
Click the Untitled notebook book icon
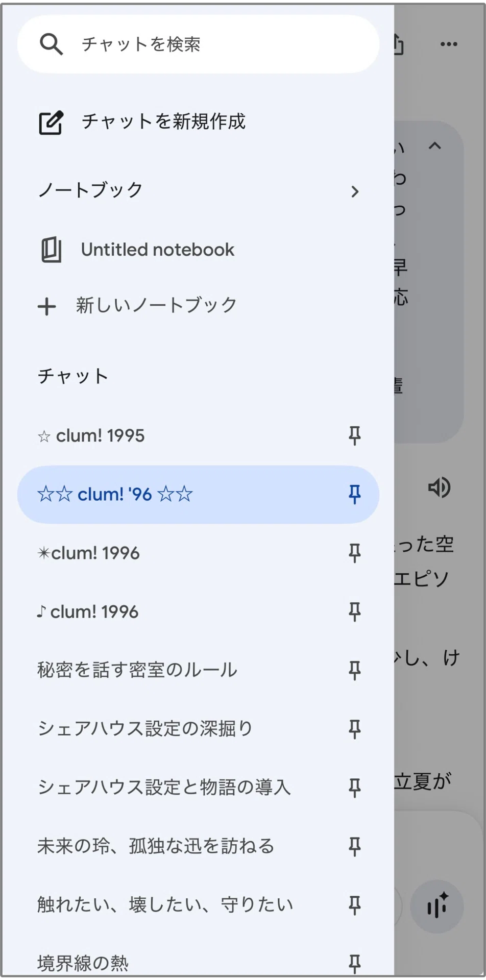[51, 250]
